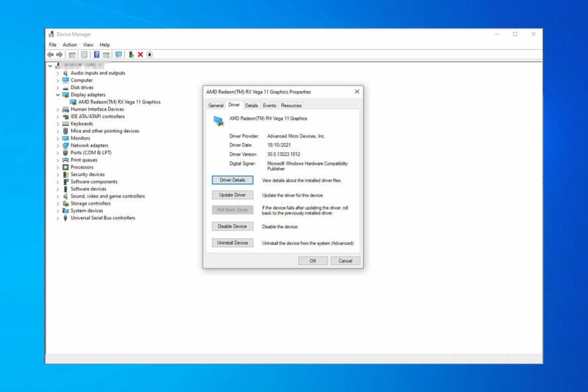Click the Back arrow toolbar icon
588x392 pixels.
click(50, 55)
